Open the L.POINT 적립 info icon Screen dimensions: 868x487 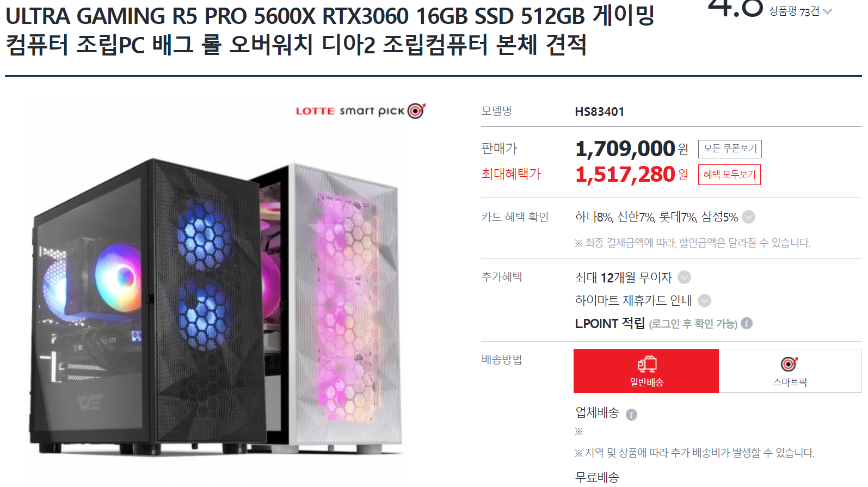747,323
